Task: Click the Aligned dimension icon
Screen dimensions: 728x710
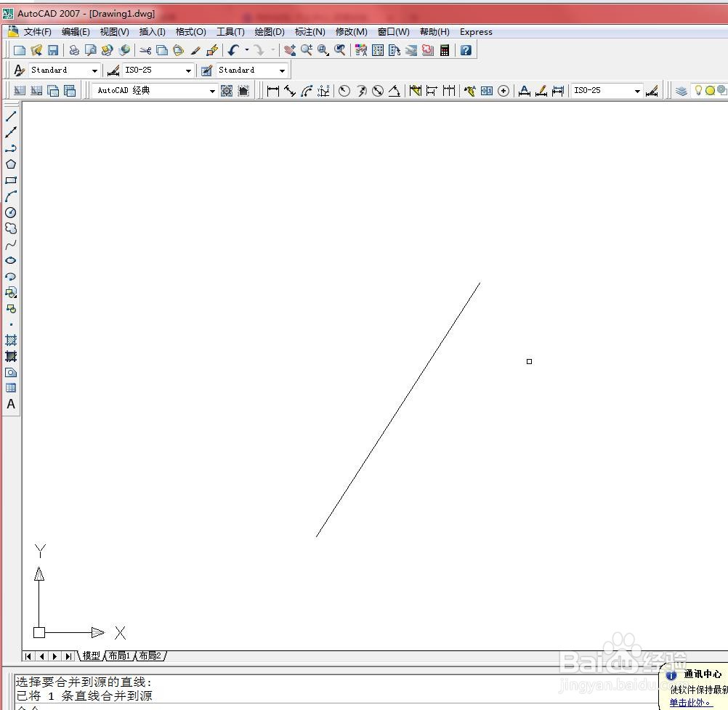Action: 290,91
